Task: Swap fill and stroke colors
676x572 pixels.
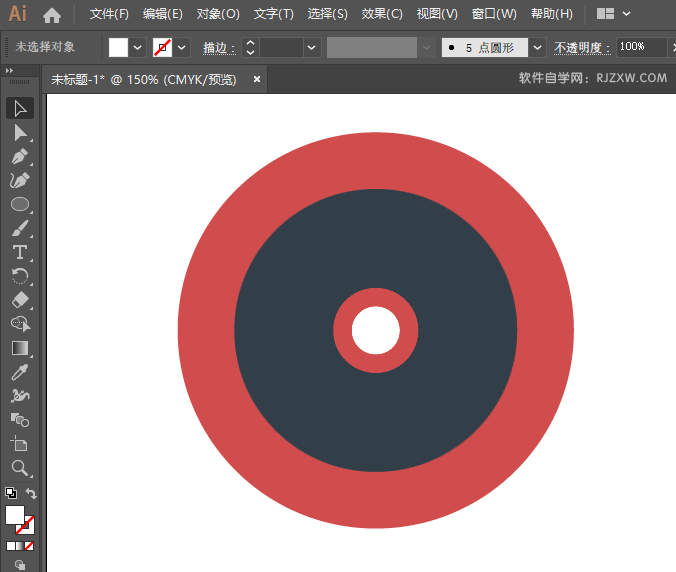Action: (x=31, y=494)
